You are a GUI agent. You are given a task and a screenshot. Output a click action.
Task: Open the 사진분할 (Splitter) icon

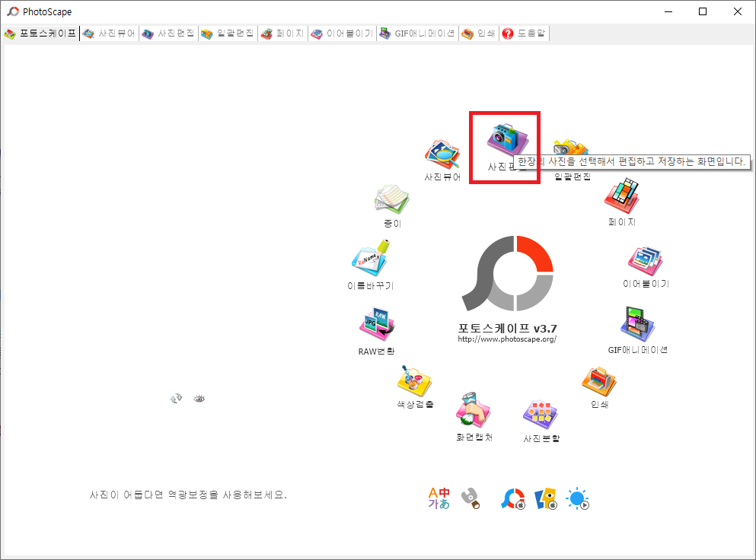pyautogui.click(x=541, y=415)
